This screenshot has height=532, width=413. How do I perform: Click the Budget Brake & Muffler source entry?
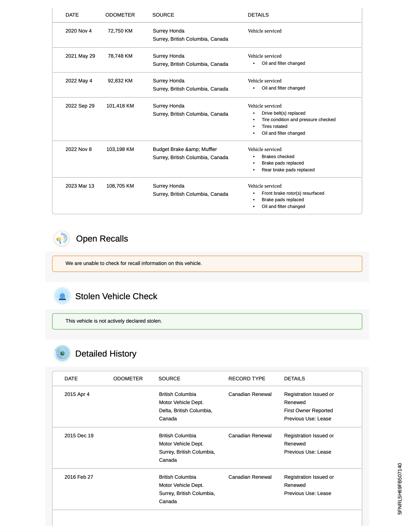(185, 149)
